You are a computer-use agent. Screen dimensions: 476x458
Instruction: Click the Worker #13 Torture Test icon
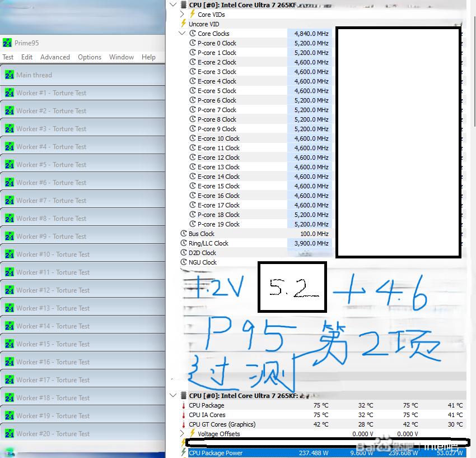(10, 308)
